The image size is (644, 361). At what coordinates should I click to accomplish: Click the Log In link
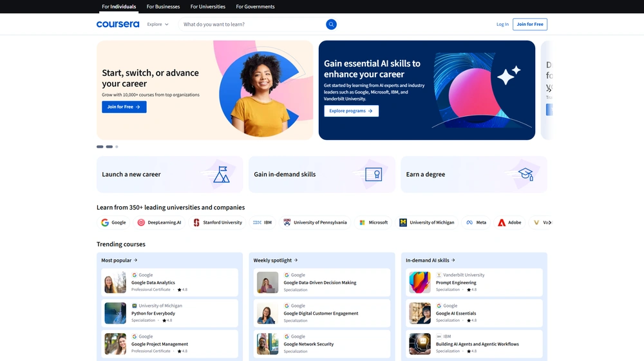pyautogui.click(x=502, y=24)
